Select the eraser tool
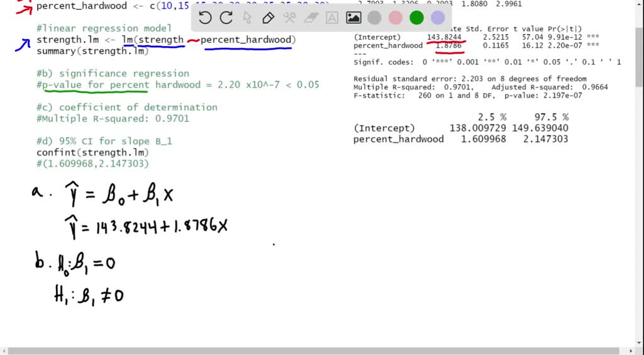 coord(311,18)
